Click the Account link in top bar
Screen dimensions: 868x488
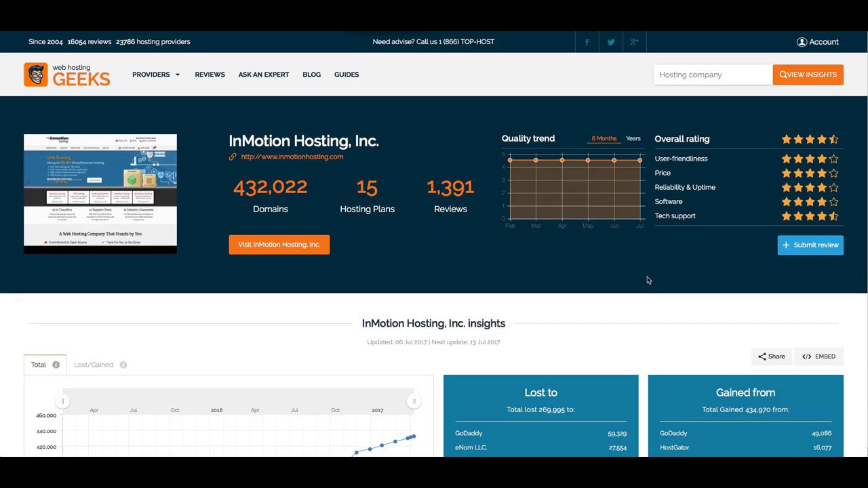(x=824, y=42)
